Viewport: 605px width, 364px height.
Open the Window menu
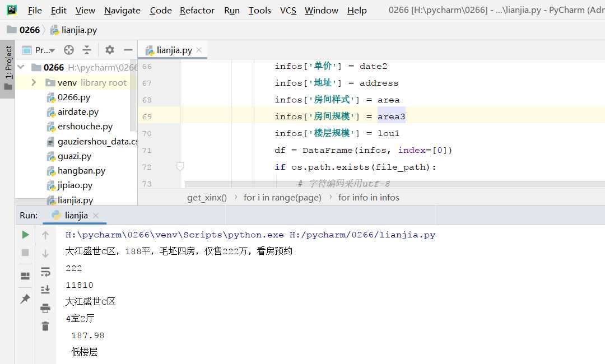(x=322, y=11)
